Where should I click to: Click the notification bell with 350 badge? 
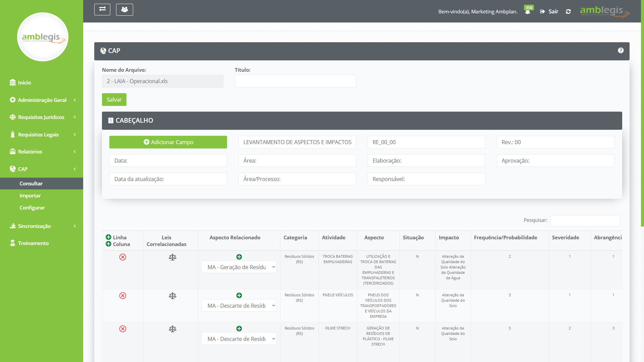[528, 12]
